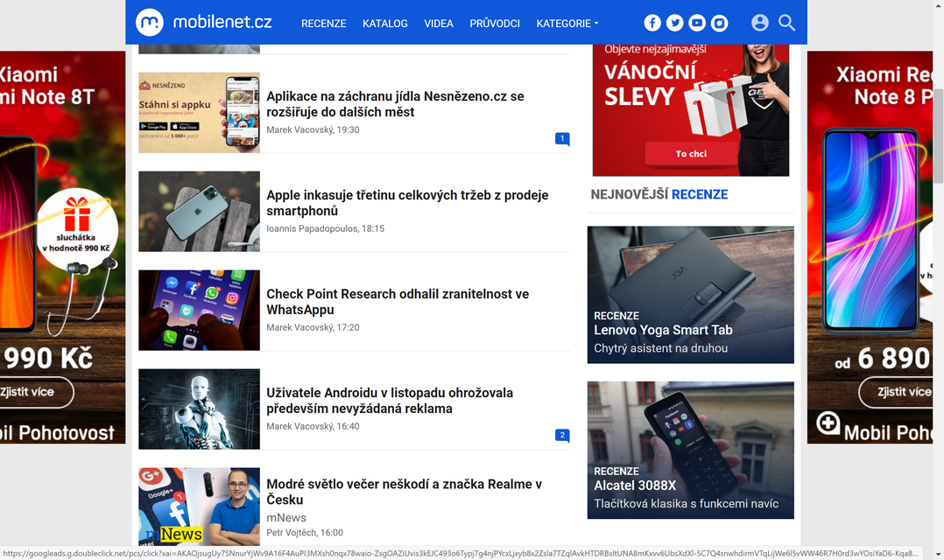
Task: Click the comment counter badge showing 2
Action: click(x=562, y=435)
